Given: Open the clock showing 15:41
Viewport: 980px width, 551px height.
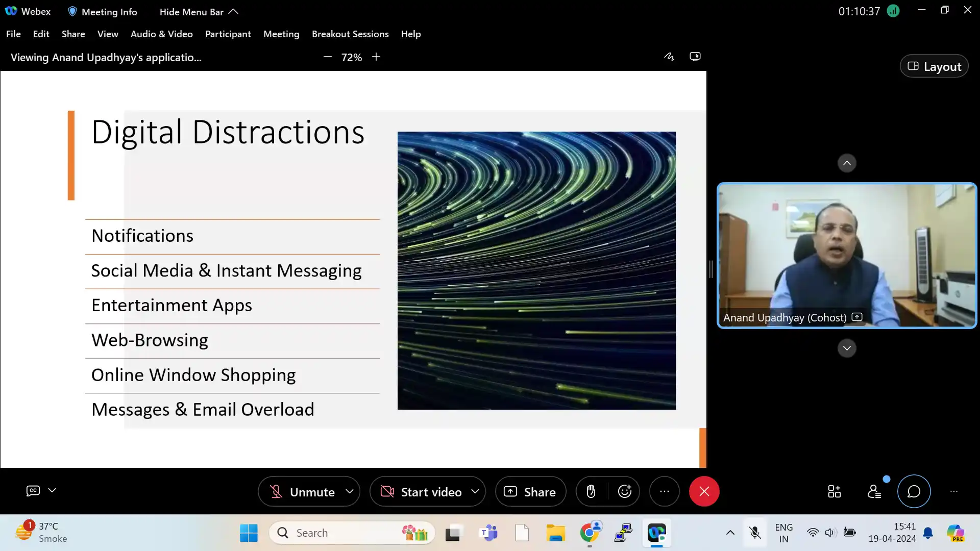Looking at the screenshot, I should click(x=892, y=533).
